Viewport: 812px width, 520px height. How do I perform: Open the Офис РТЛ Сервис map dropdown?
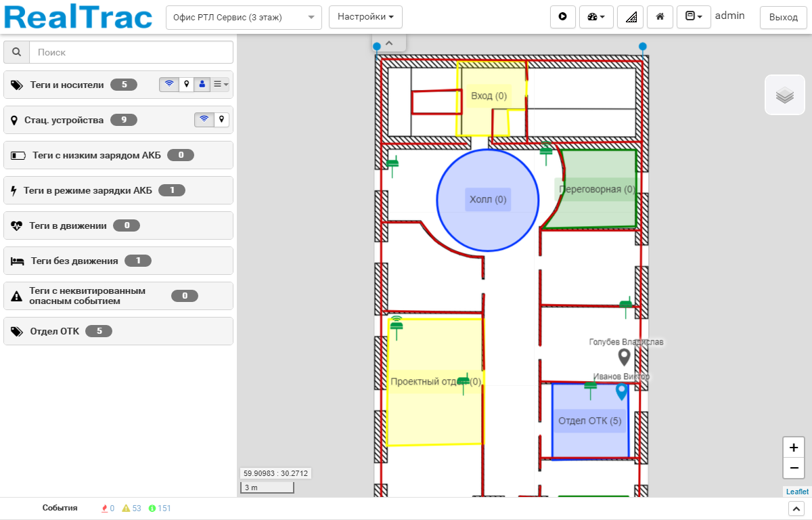point(244,17)
